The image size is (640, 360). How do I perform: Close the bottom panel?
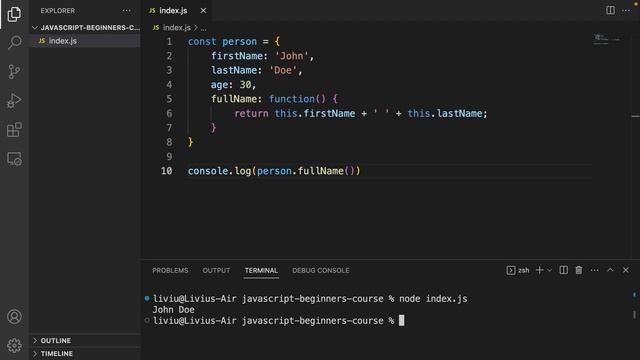[x=626, y=270]
